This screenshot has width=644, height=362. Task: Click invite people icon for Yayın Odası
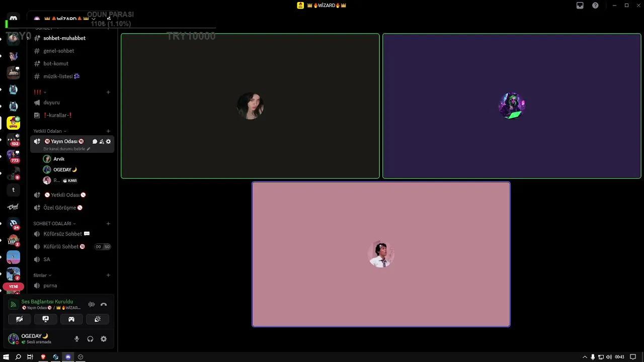102,142
